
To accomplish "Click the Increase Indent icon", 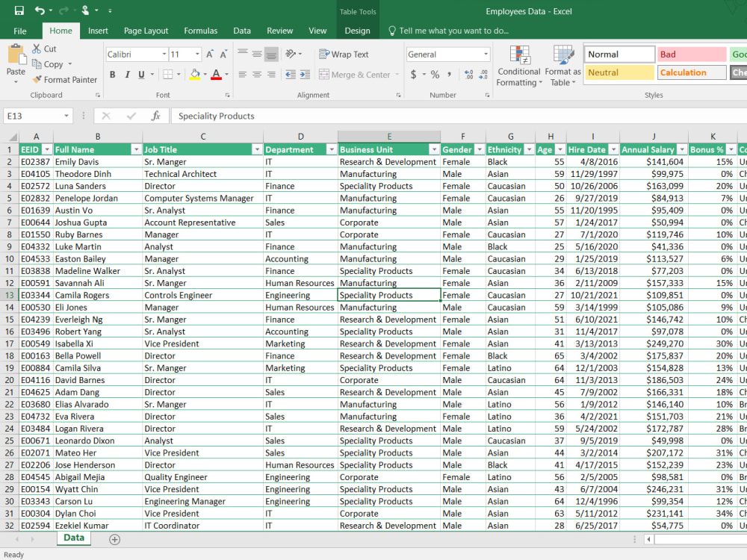I will coord(305,74).
